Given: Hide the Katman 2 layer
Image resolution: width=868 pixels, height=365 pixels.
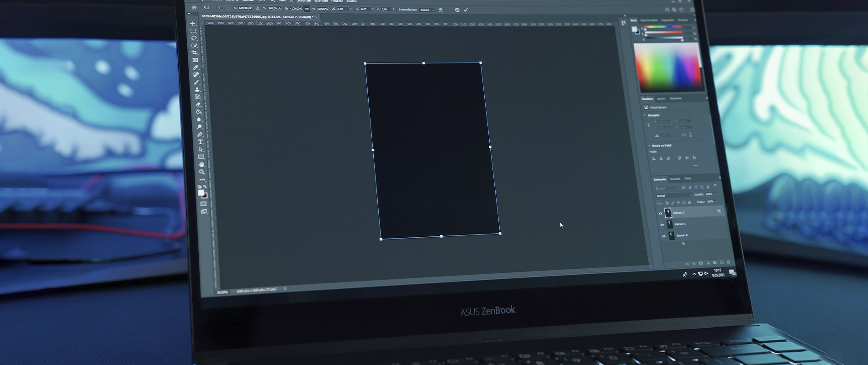Looking at the screenshot, I should 660,213.
